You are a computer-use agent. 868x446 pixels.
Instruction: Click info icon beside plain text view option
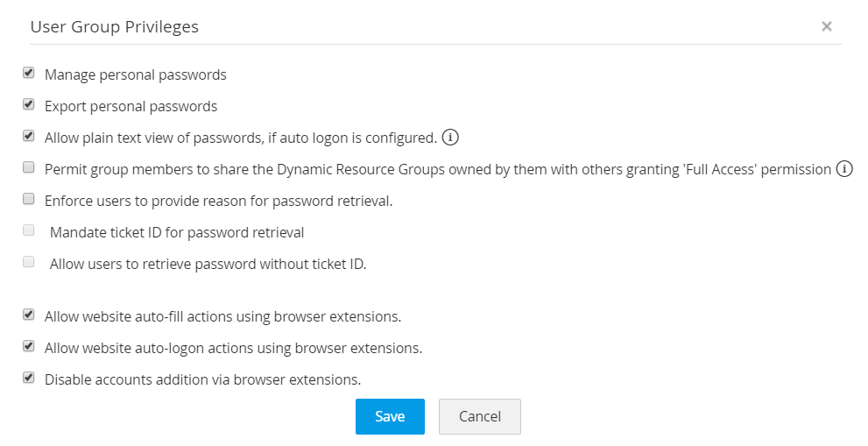tap(450, 138)
